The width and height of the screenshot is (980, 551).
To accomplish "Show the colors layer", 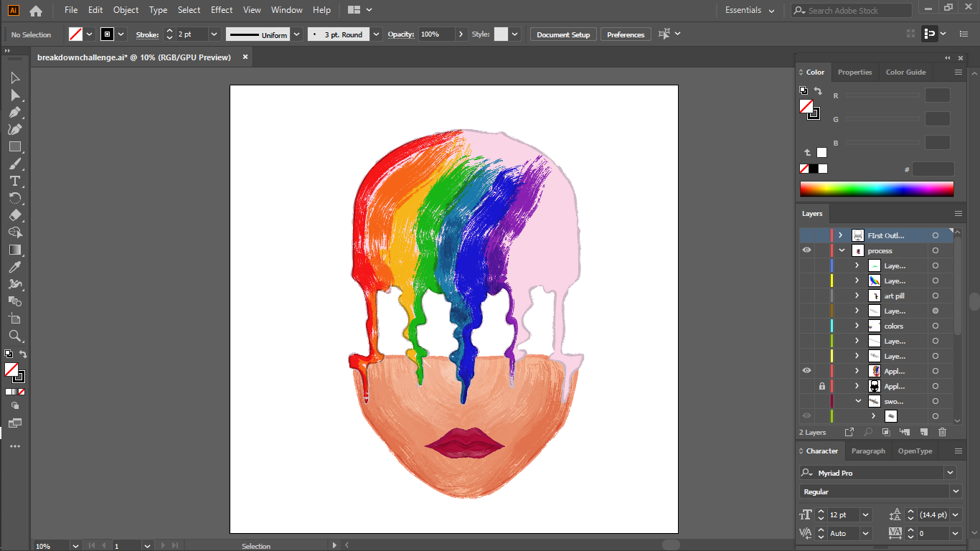I will pyautogui.click(x=807, y=326).
